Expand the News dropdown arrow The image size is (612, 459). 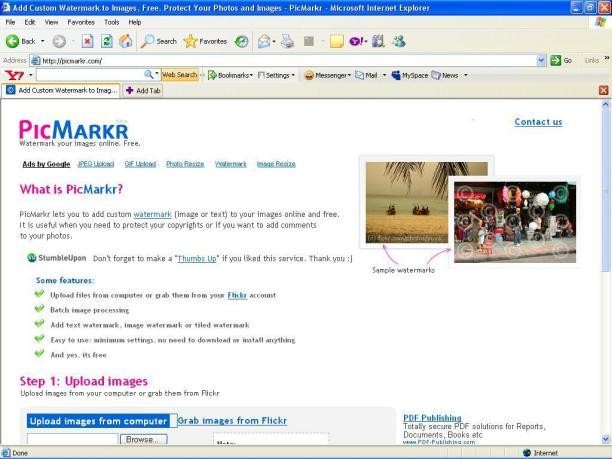click(x=465, y=75)
